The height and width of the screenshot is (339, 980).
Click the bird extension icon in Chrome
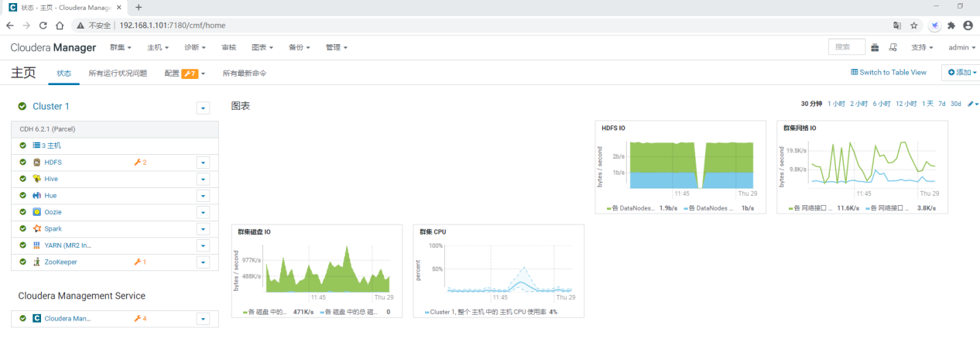(935, 25)
